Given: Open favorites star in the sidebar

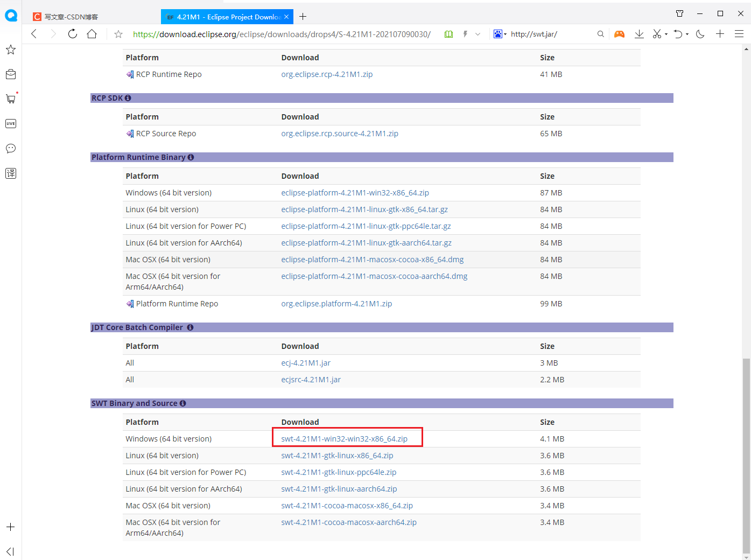Looking at the screenshot, I should coord(11,50).
